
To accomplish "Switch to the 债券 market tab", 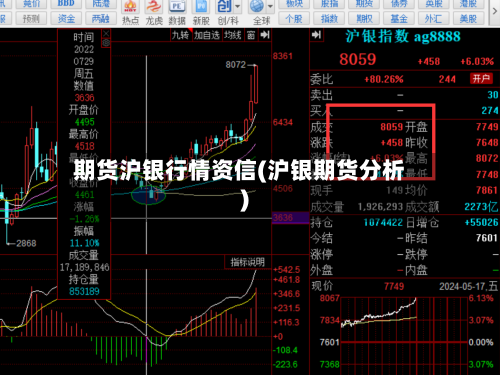I will (399, 4).
